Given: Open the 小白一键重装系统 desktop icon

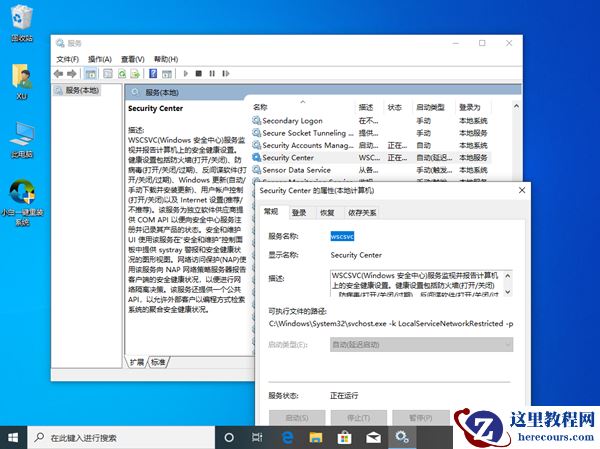Looking at the screenshot, I should coord(22,203).
